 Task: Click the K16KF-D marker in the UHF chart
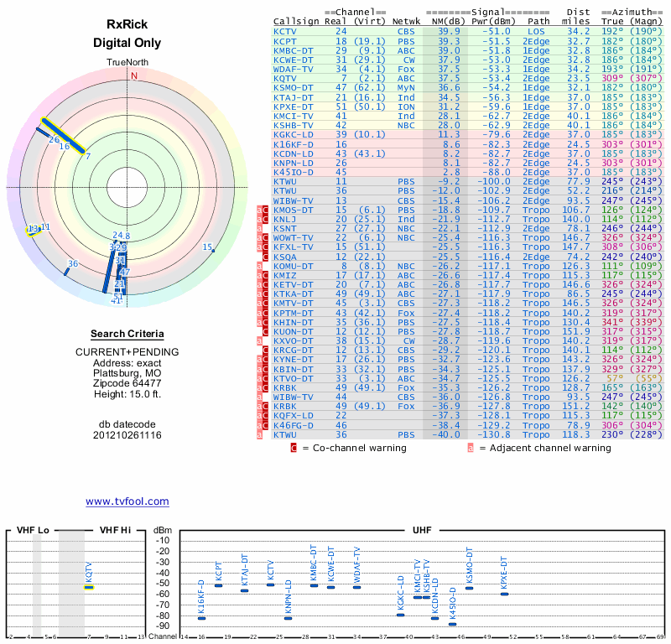pyautogui.click(x=201, y=618)
